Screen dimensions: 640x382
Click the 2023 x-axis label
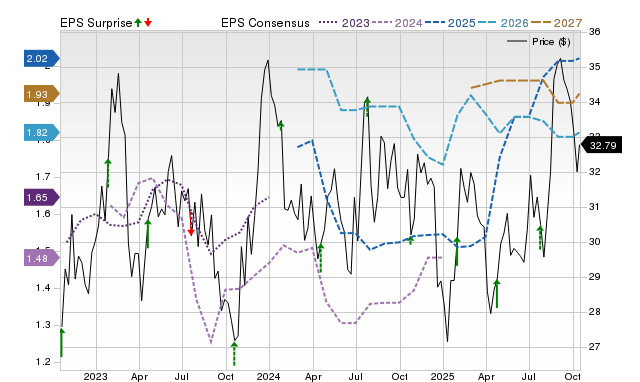[96, 376]
